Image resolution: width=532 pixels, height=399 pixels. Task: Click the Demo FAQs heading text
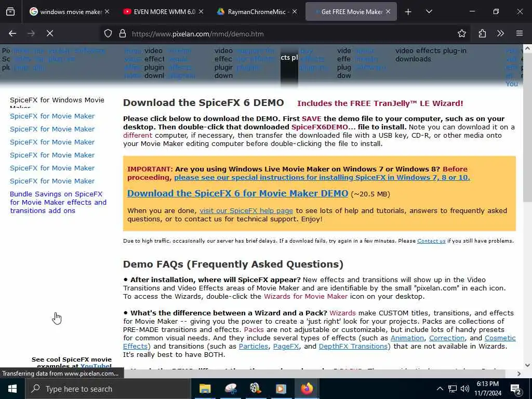point(233,264)
